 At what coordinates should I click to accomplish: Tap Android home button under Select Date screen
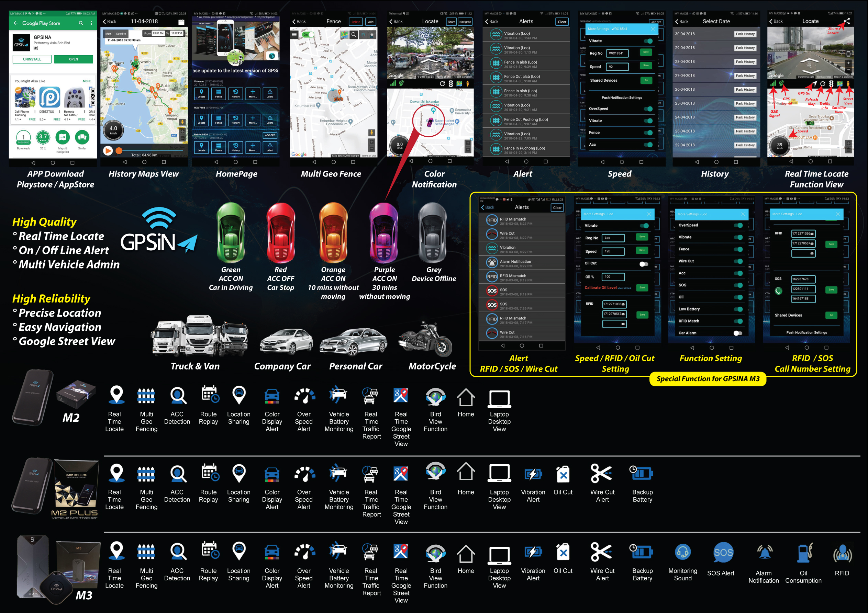tap(716, 162)
